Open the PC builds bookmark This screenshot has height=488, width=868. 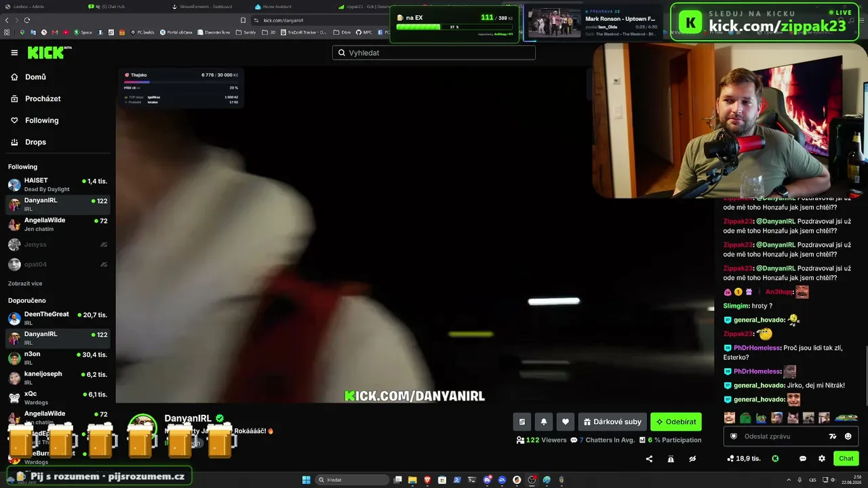point(142,32)
